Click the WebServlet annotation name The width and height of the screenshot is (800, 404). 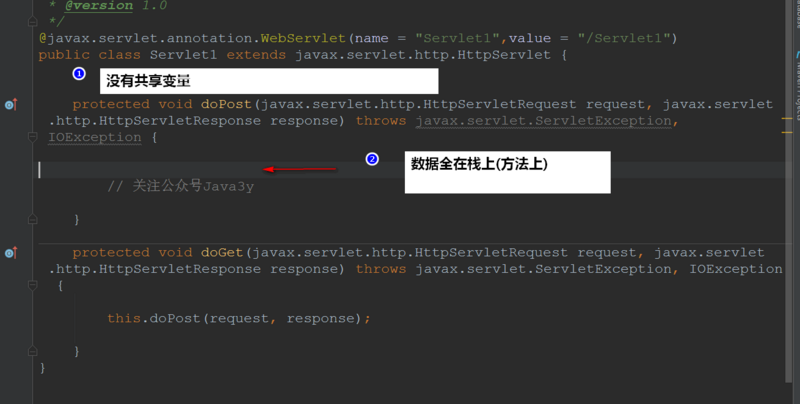pyautogui.click(x=303, y=38)
